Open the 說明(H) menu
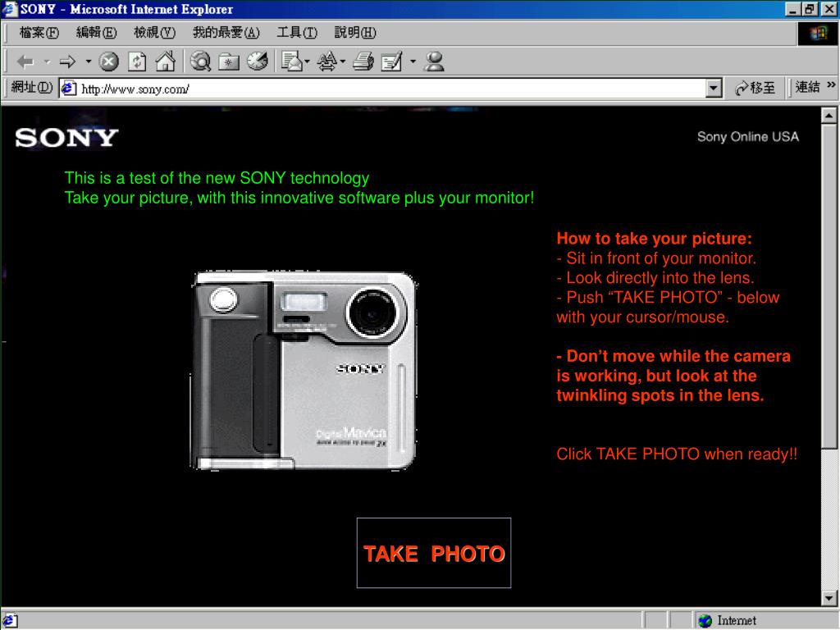Image resolution: width=840 pixels, height=630 pixels. click(355, 33)
